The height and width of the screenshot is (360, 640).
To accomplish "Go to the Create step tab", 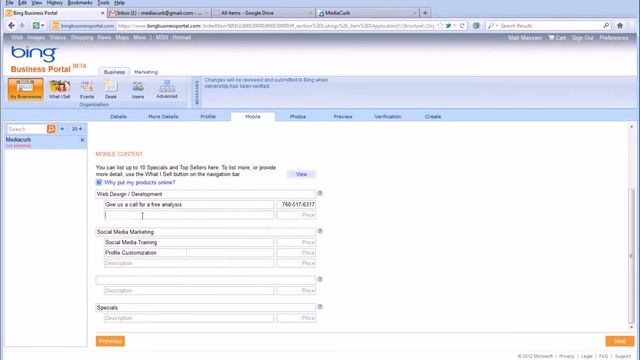I will 433,117.
